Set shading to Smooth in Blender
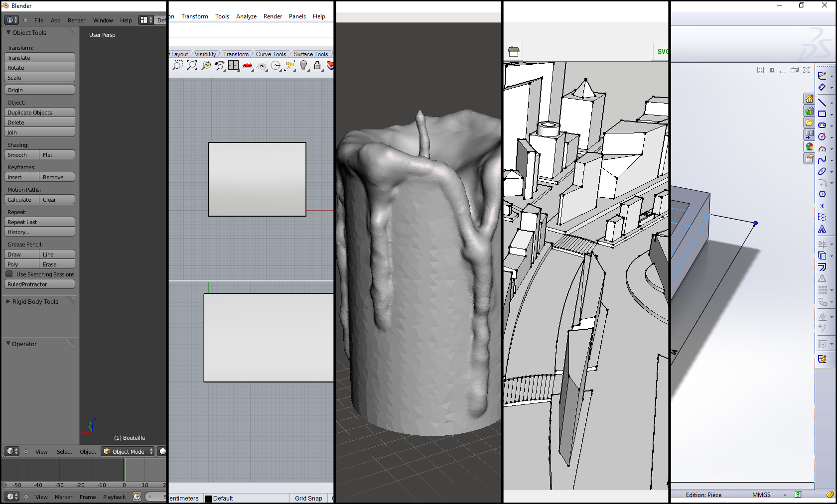The image size is (837, 504). 21,155
